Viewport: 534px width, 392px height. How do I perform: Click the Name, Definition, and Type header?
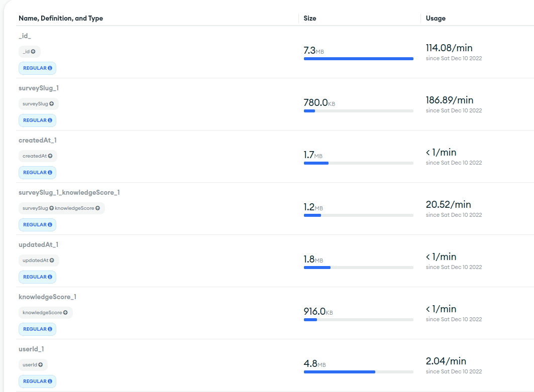60,18
